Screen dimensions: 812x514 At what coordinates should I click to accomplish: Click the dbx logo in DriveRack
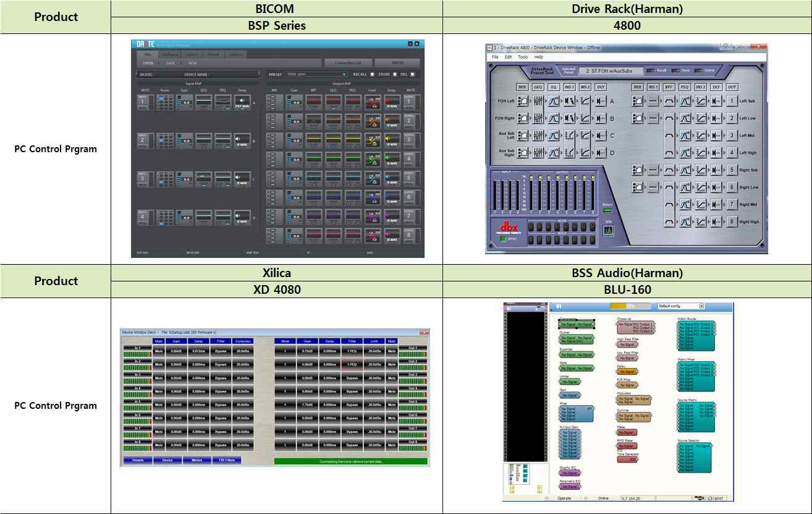(x=509, y=227)
